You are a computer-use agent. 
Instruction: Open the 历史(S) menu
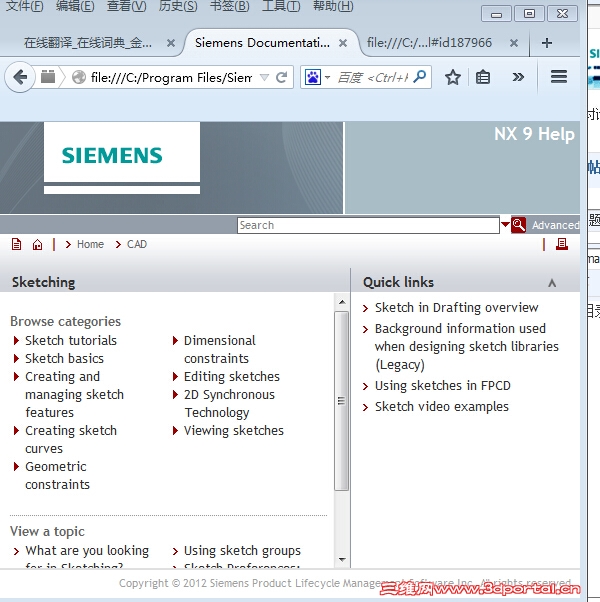178,6
